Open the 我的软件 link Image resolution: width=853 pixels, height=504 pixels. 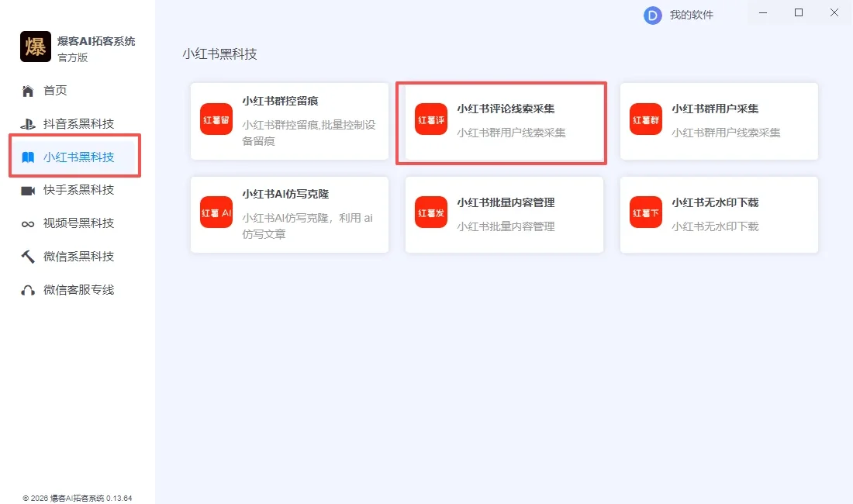point(691,16)
